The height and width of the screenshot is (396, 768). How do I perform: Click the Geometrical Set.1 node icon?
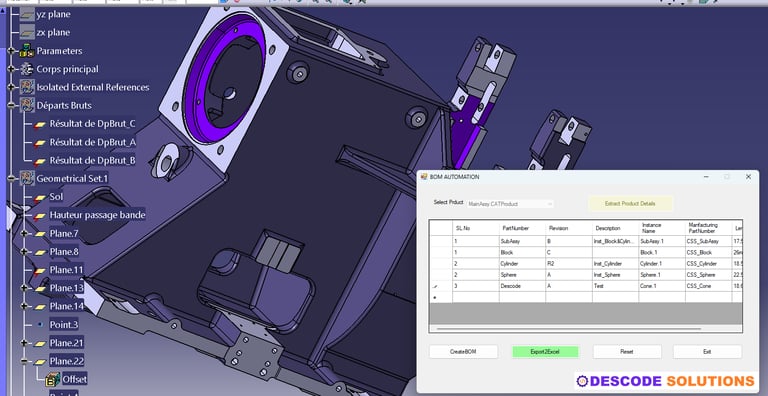27,178
